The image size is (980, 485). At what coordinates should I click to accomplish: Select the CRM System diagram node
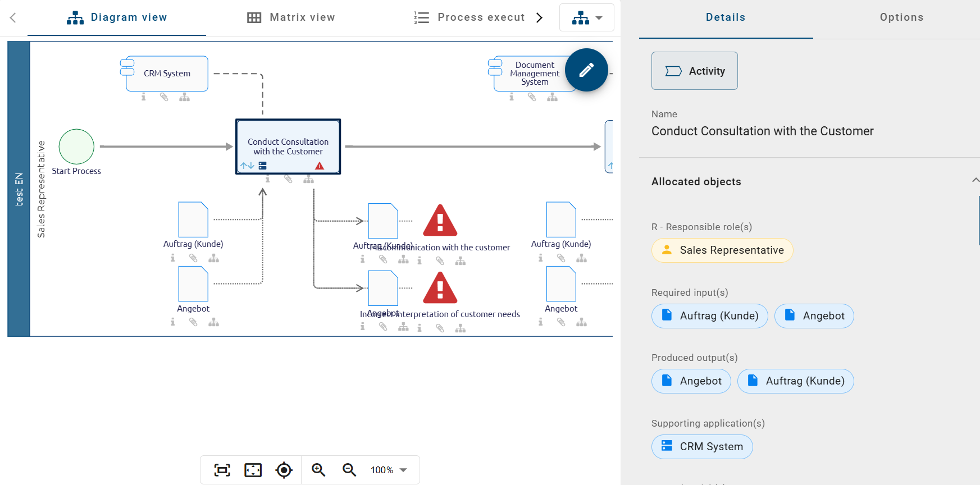[167, 74]
